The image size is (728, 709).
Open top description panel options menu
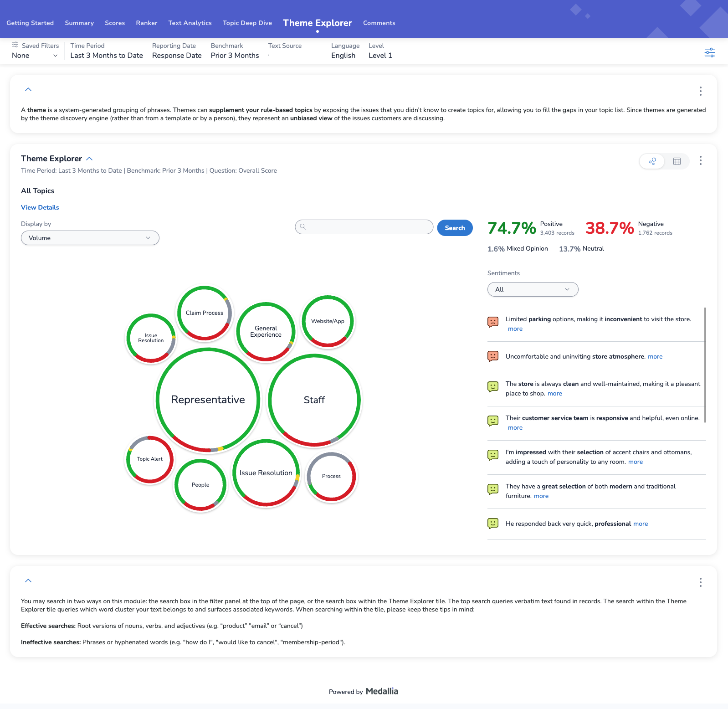click(700, 91)
